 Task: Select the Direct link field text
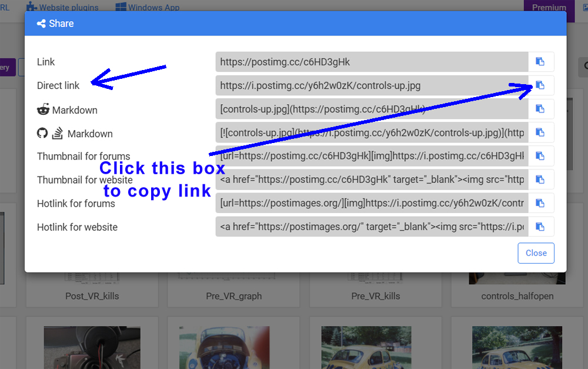coord(372,85)
